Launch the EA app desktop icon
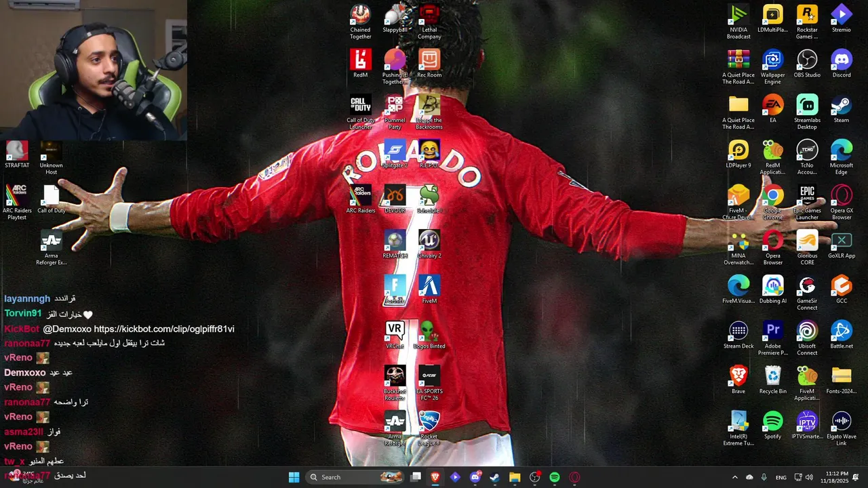 (773, 109)
